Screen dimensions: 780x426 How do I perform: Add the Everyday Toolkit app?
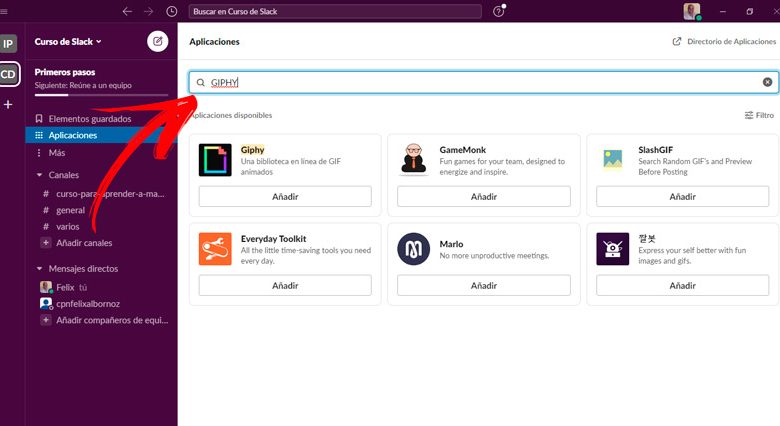(x=285, y=286)
